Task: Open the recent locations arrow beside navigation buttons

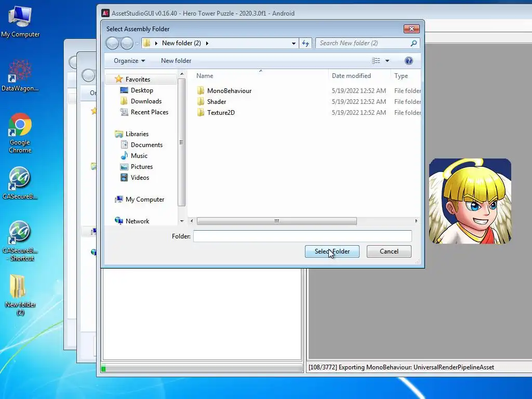Action: (137, 44)
